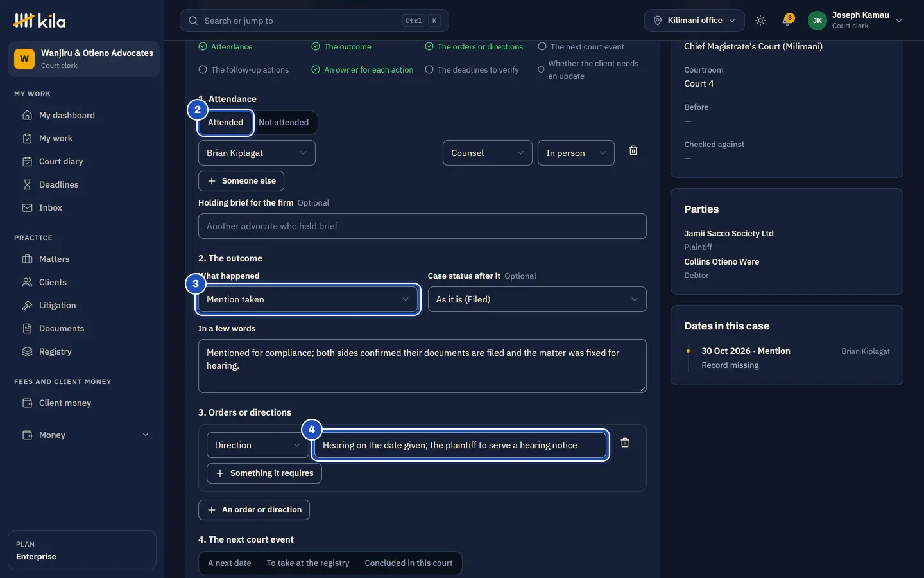Navigate to Matters

(x=82, y=259)
